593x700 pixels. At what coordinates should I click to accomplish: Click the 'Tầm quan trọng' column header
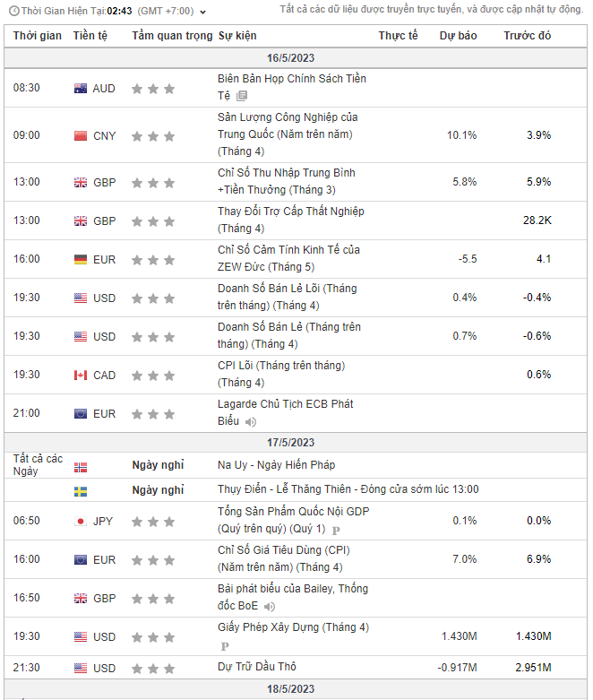click(172, 36)
